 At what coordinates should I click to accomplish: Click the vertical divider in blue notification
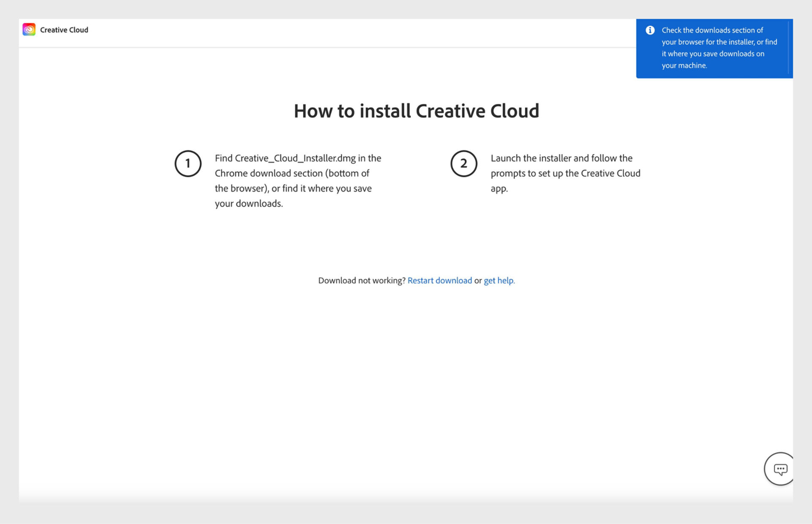click(788, 48)
